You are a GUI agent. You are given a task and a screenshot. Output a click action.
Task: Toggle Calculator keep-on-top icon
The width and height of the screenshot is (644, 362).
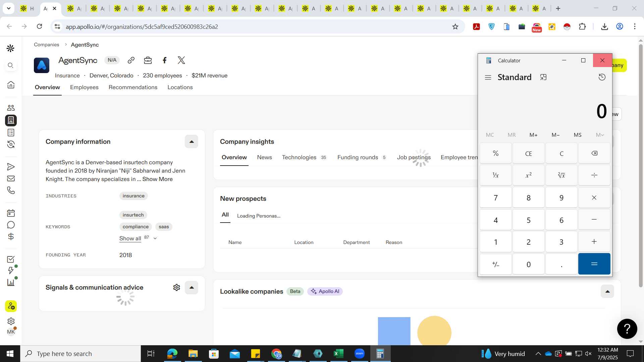pos(543,77)
